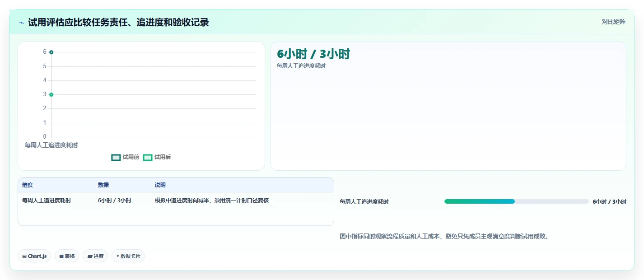
Task: Click the Chart.js chip icon
Action: [x=24, y=256]
